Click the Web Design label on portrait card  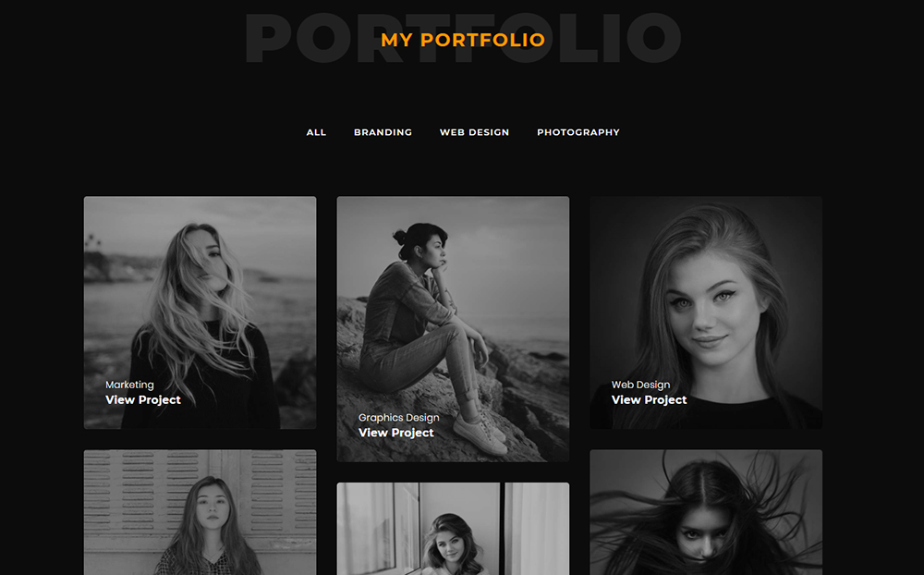[640, 385]
